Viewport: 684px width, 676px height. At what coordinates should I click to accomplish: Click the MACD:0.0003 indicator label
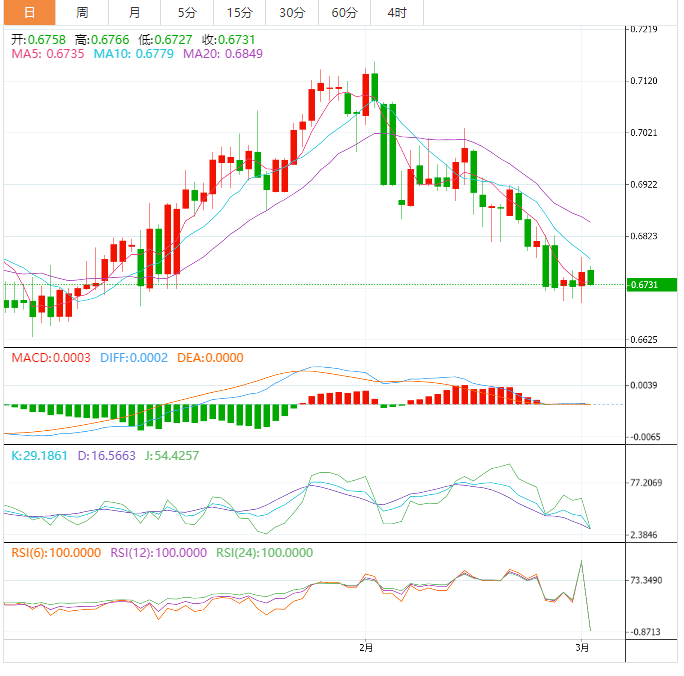(x=51, y=358)
